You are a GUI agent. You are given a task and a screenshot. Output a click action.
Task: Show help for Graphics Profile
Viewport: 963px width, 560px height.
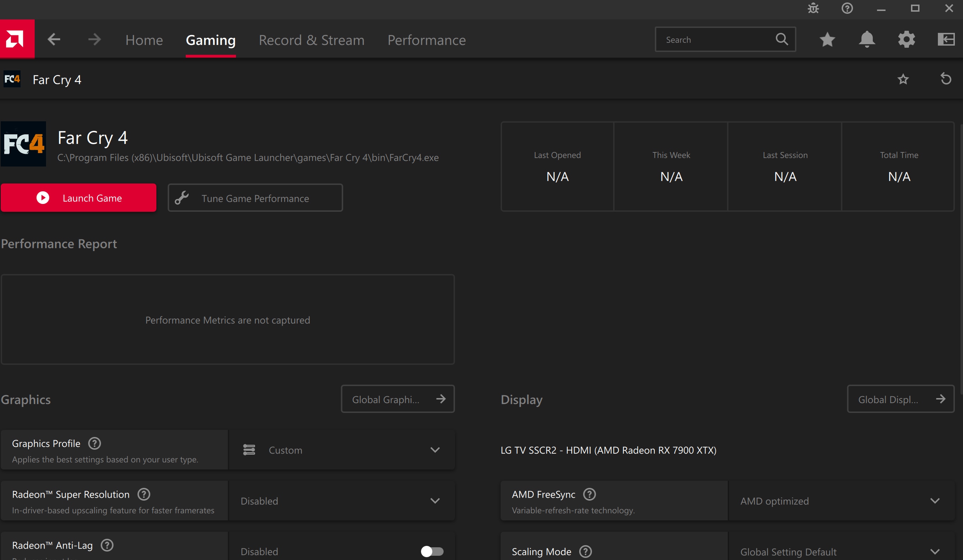click(94, 443)
